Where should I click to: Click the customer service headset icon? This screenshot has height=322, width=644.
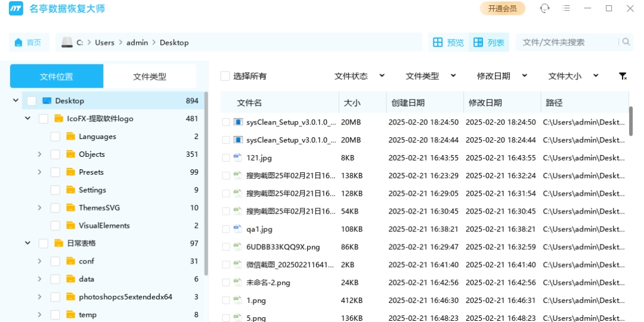click(544, 8)
